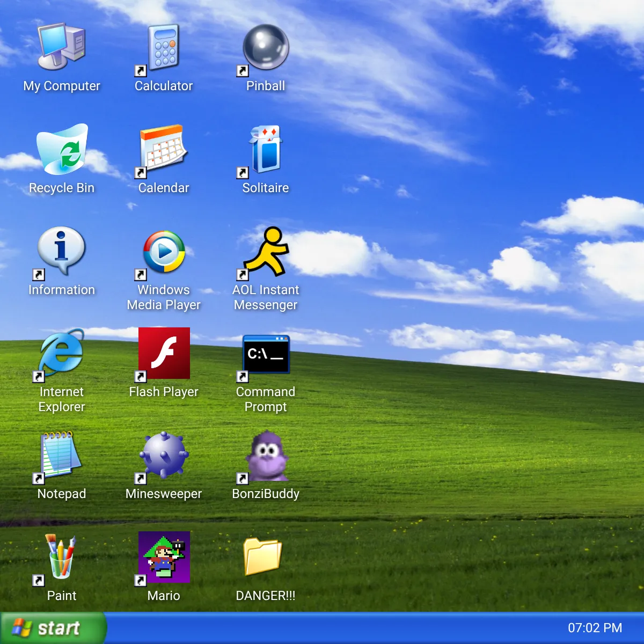Launch the Minesweeper mine icon

(x=164, y=455)
